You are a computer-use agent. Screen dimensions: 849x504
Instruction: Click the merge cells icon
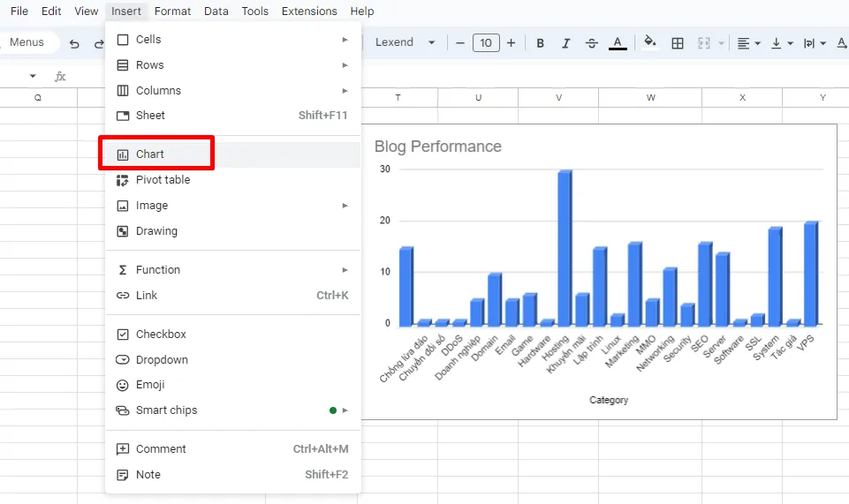click(703, 43)
